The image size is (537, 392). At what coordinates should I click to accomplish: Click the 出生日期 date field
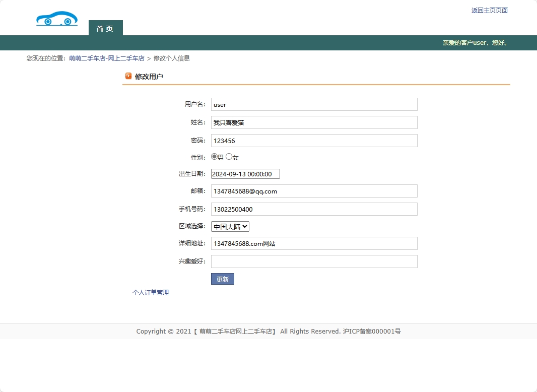[x=245, y=174]
